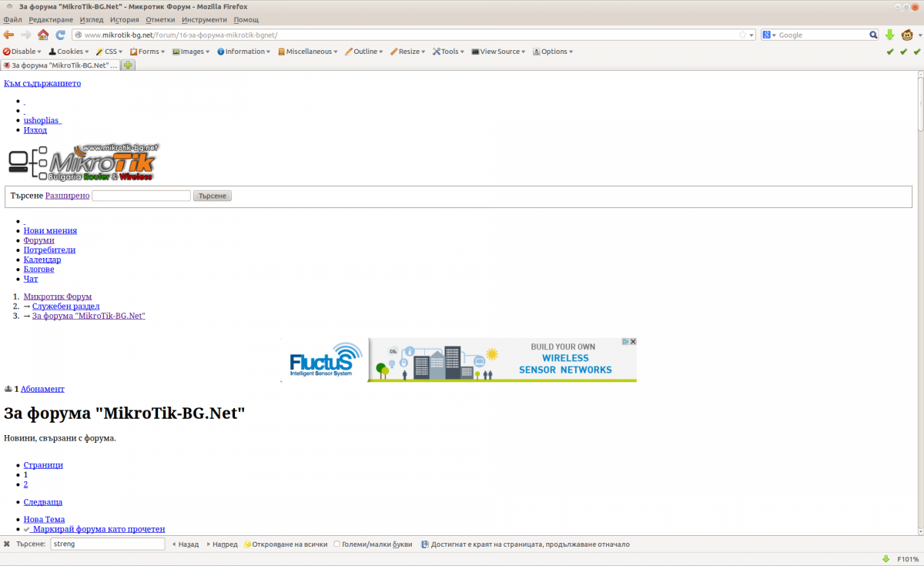Close the find bar with X icon
This screenshot has height=566, width=924.
[x=7, y=544]
